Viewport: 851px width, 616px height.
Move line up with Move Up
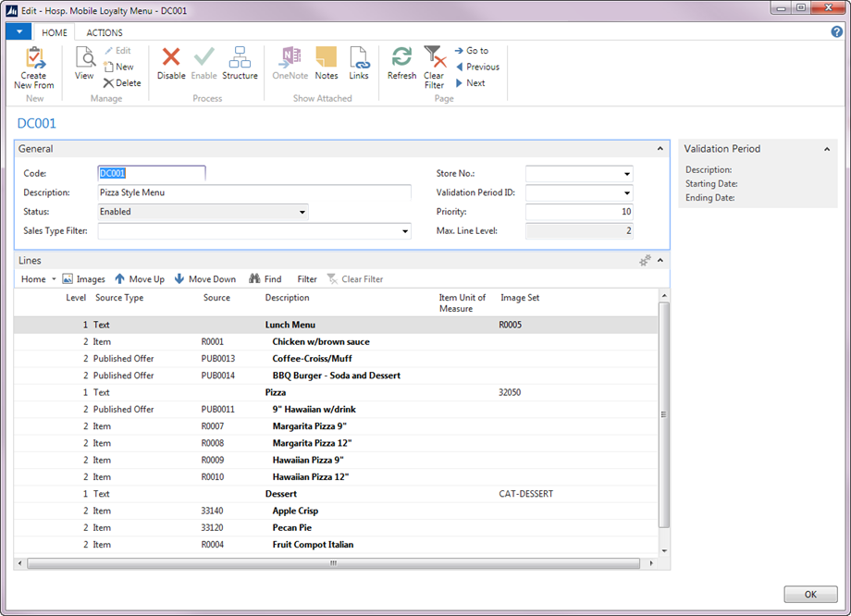pyautogui.click(x=139, y=279)
